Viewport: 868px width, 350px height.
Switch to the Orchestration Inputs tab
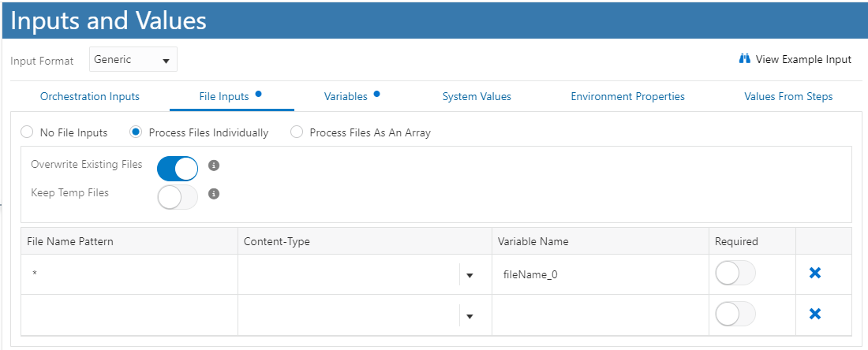coord(90,96)
